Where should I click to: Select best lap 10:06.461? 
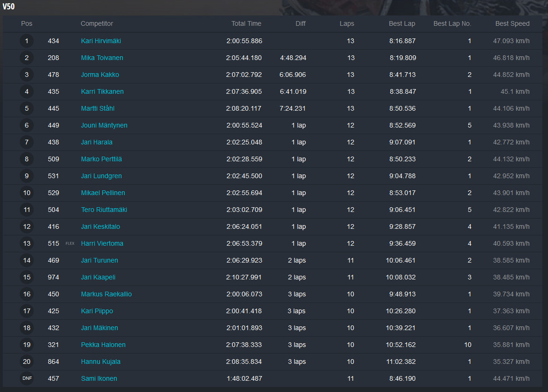(401, 260)
